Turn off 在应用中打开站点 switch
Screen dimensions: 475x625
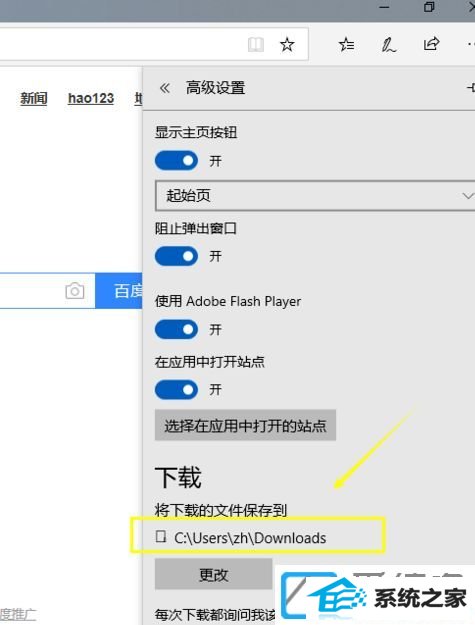coord(176,389)
